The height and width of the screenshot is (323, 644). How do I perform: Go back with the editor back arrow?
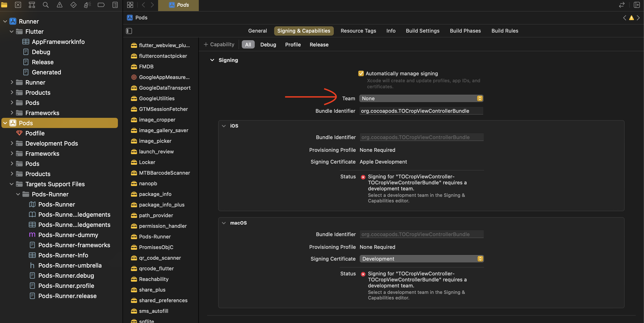tap(144, 5)
